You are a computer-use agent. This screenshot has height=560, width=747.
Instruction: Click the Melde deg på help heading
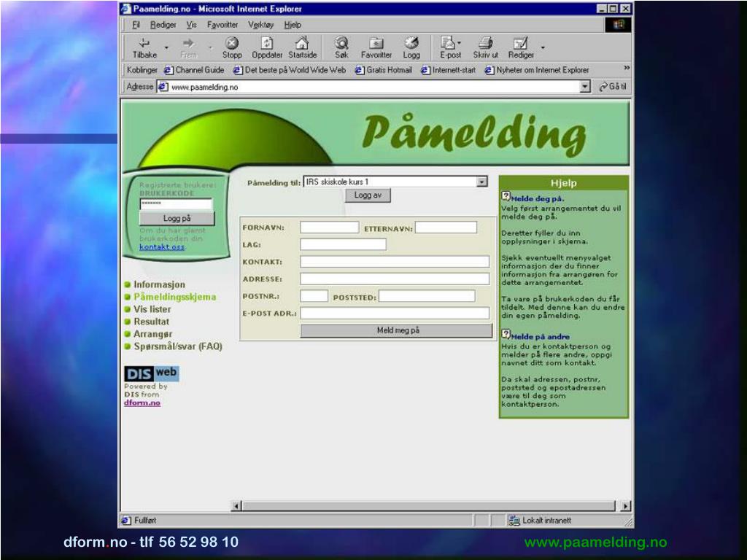[x=538, y=198]
